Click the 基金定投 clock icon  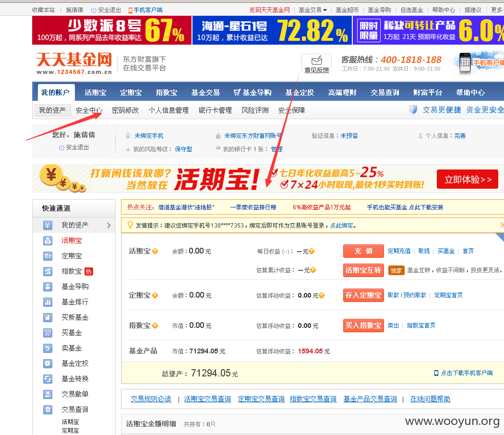click(x=48, y=363)
